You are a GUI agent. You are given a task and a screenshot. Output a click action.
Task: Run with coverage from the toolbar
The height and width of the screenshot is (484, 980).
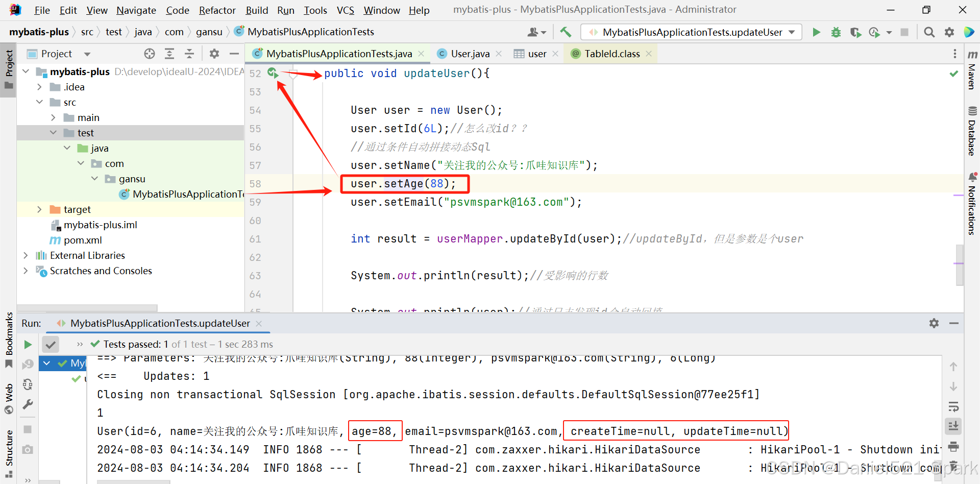855,32
